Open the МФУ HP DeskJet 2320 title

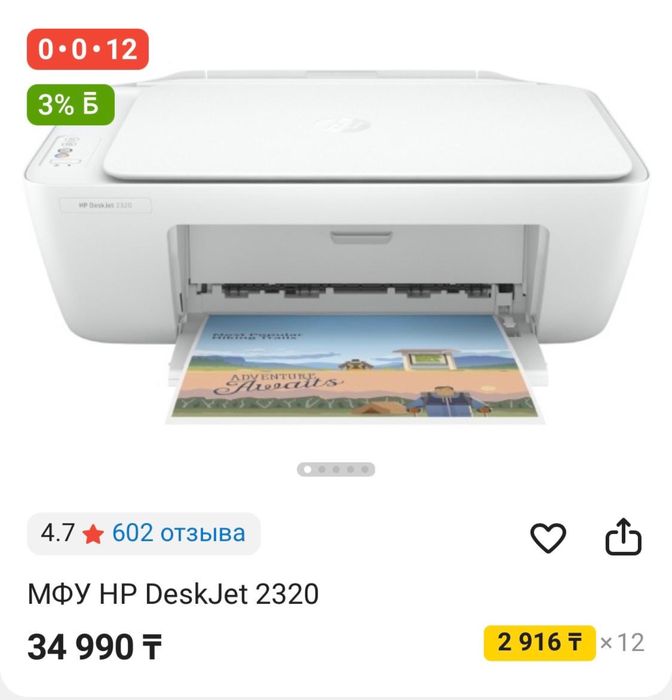pos(173,594)
